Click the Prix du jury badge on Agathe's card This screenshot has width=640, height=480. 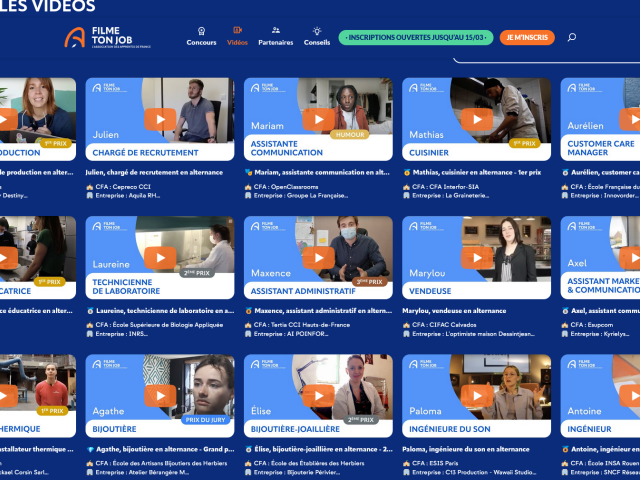pyautogui.click(x=205, y=420)
